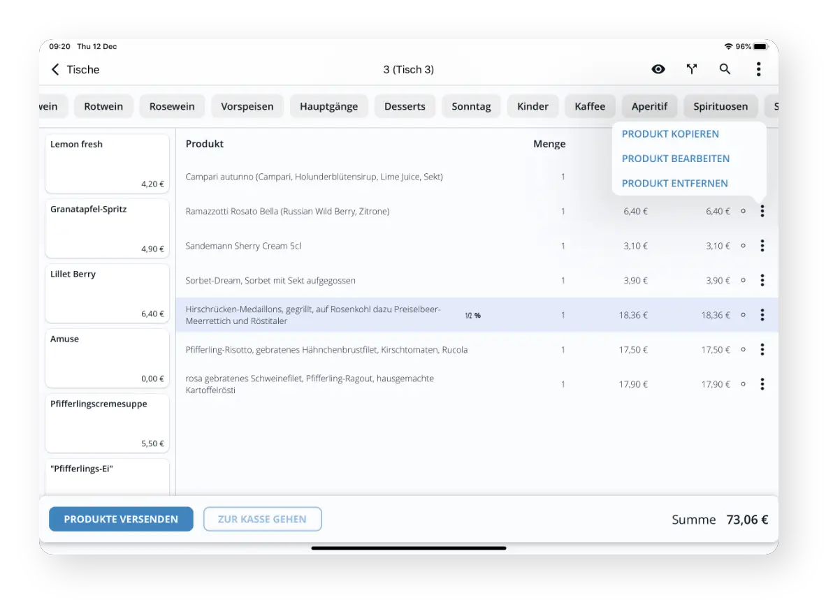Choose Produkt kopieren from context menu
This screenshot has height=616, width=840.
point(670,134)
